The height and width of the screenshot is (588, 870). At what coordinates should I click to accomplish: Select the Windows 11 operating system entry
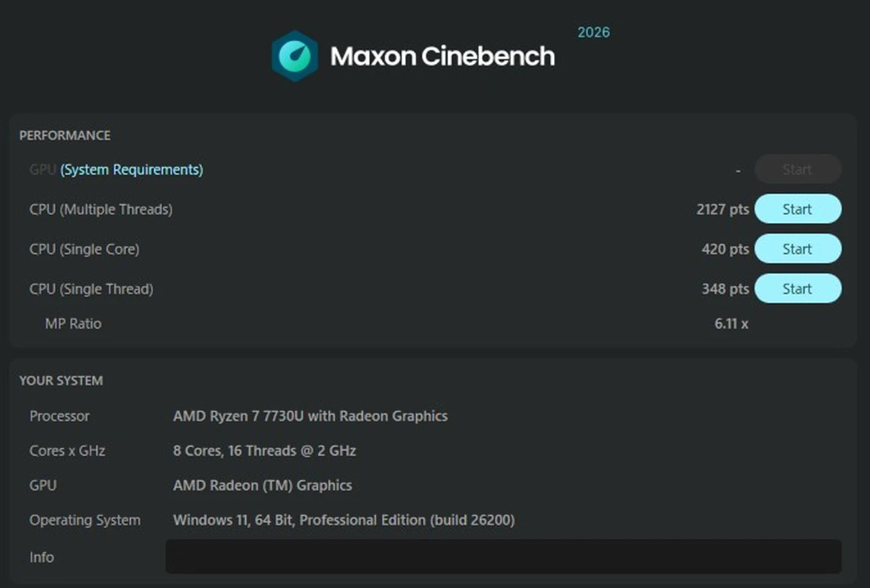(344, 520)
